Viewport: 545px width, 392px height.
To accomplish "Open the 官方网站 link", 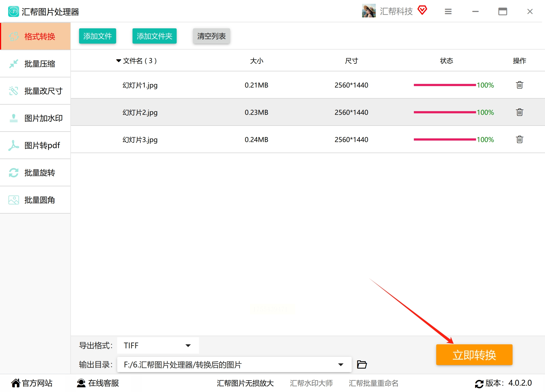I will tap(32, 383).
